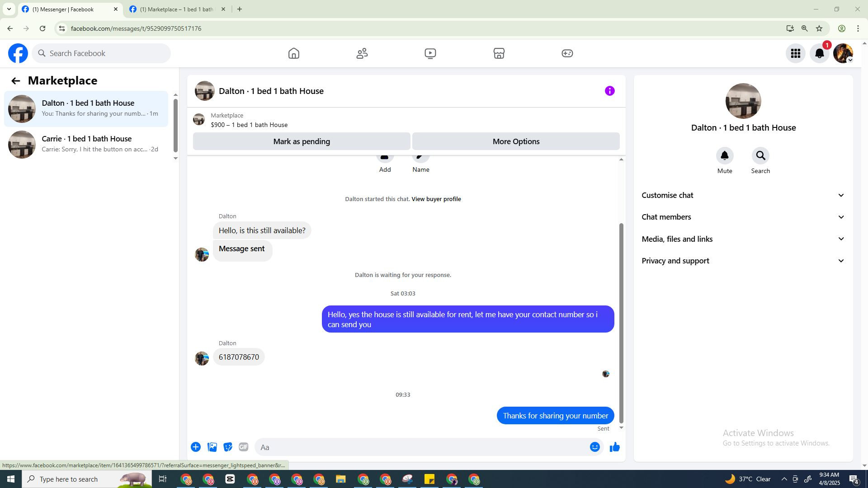Open the emoji picker in message box
This screenshot has height=488, width=868.
pos(594,447)
